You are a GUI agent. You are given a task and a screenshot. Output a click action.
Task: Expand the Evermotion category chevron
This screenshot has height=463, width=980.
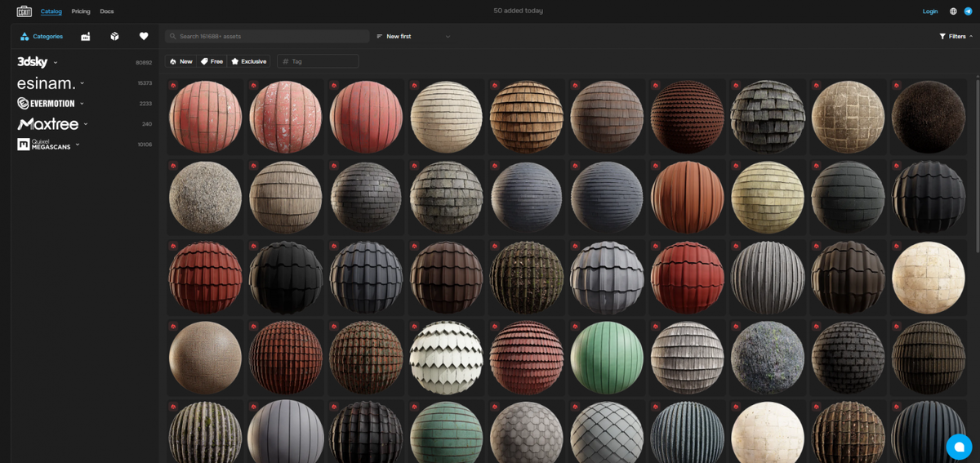click(x=82, y=104)
